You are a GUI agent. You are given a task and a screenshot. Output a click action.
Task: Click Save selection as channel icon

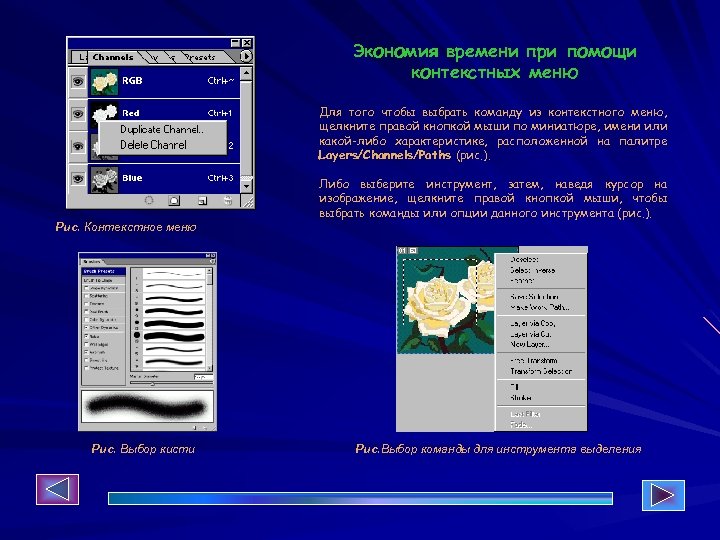174,201
